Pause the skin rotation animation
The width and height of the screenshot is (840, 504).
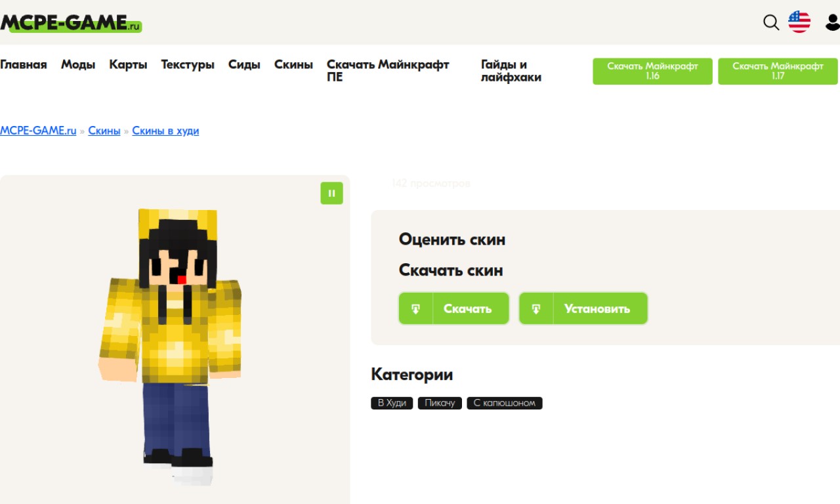tap(331, 193)
